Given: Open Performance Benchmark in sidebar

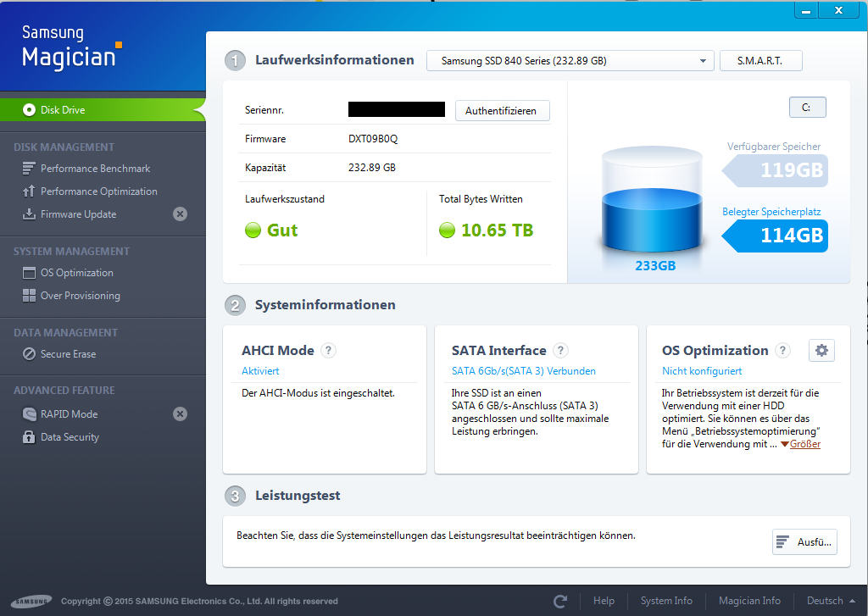Looking at the screenshot, I should coord(95,169).
